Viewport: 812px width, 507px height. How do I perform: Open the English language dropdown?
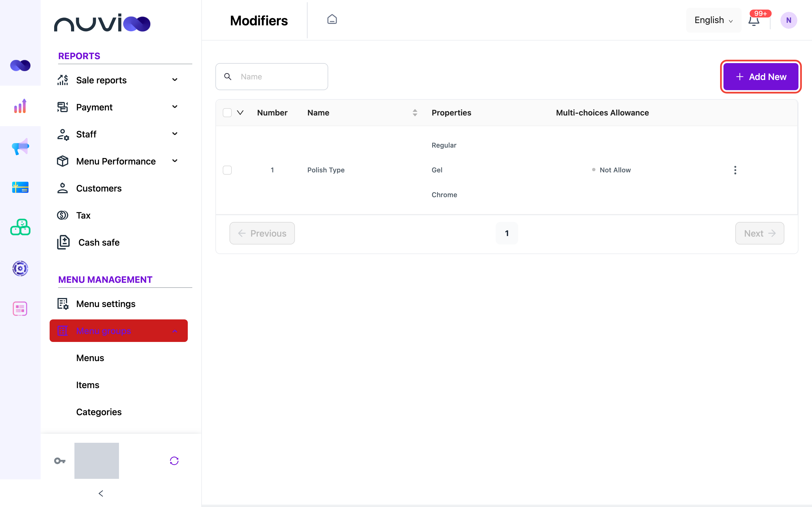pyautogui.click(x=713, y=21)
